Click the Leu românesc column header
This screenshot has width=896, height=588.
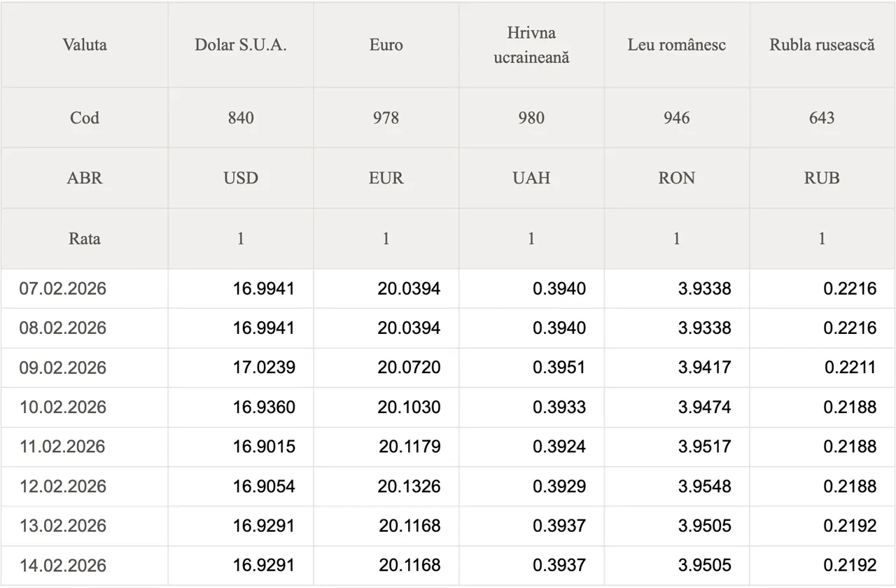click(x=676, y=45)
